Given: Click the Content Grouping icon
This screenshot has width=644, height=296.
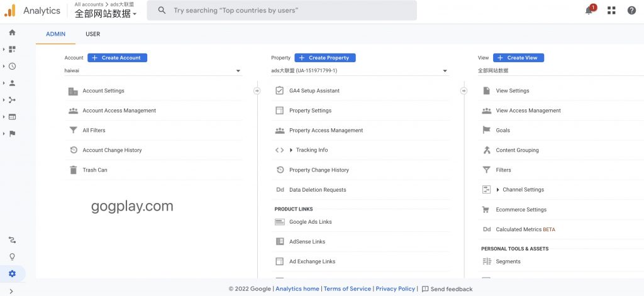Looking at the screenshot, I should pos(487,150).
